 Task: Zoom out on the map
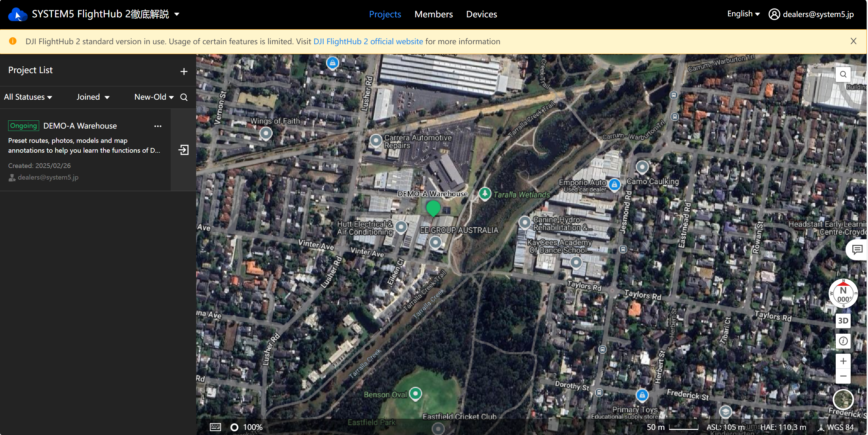tap(843, 376)
